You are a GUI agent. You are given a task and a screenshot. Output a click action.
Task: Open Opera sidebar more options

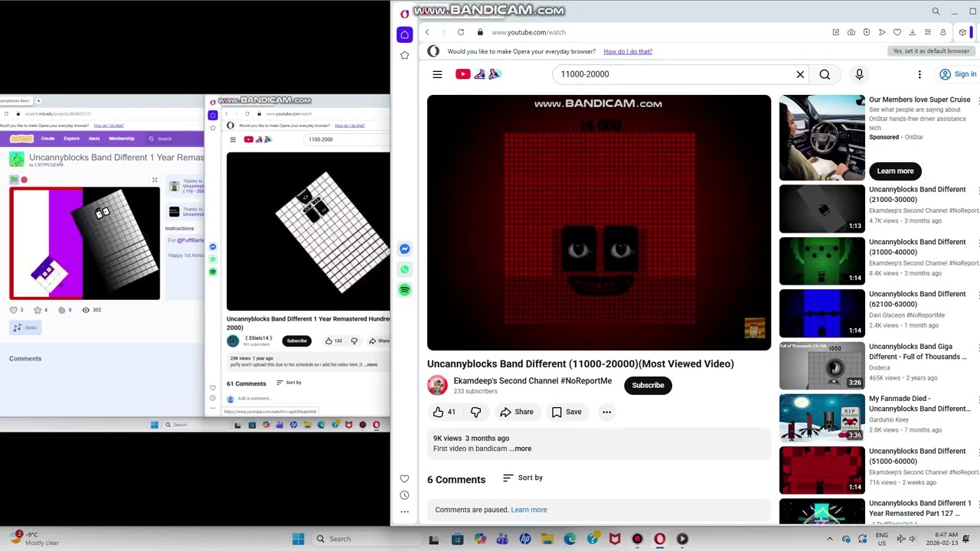(404, 512)
